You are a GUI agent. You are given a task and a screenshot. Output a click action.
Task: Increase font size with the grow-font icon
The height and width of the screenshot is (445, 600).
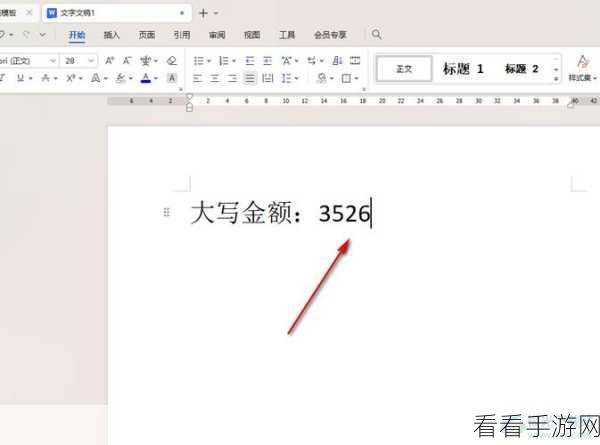pos(109,60)
